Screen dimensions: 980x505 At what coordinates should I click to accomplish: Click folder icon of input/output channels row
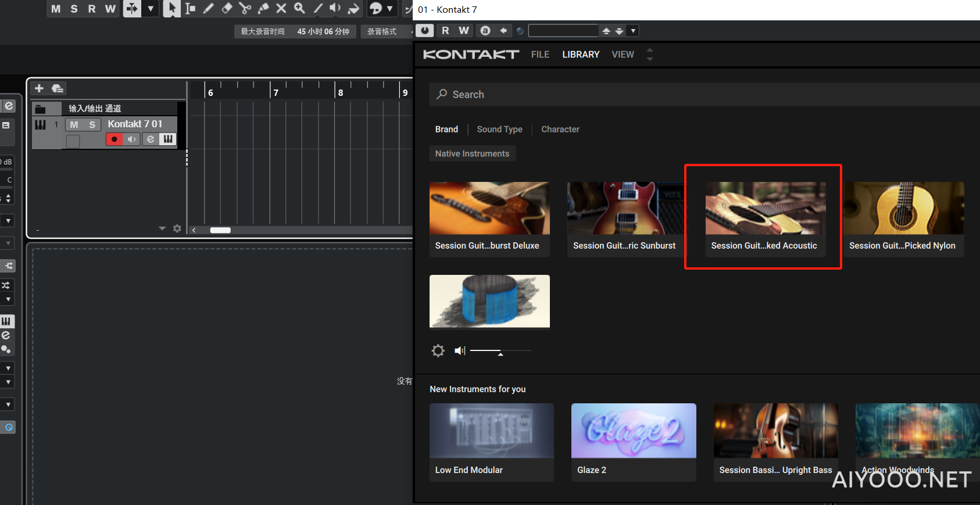click(40, 109)
